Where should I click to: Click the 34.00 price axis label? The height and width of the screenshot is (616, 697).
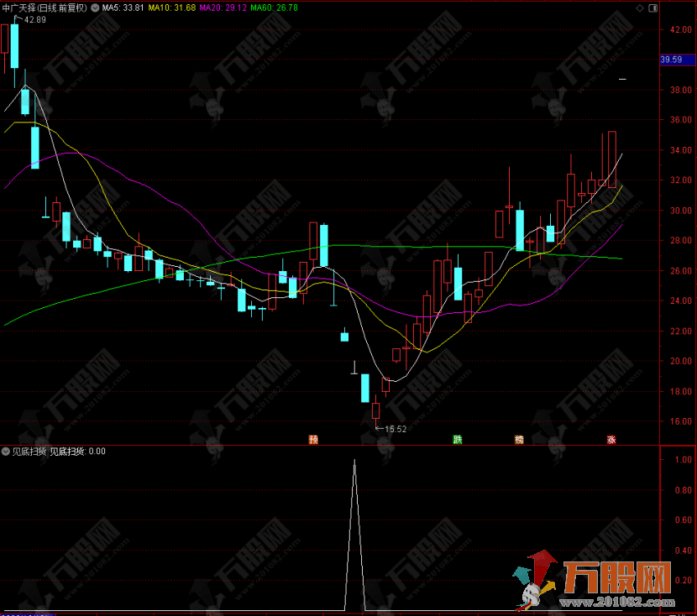[x=680, y=150]
